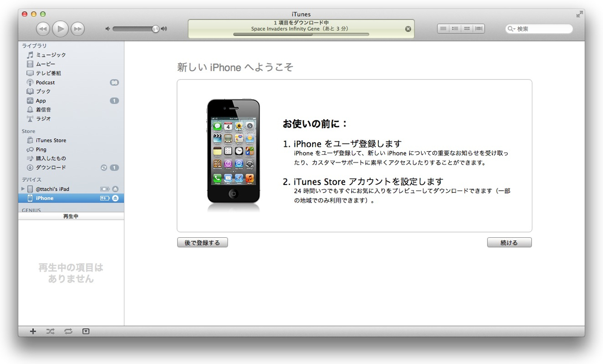The height and width of the screenshot is (364, 603).
Task: Click the 後で登録する (Register Later) button
Action: pos(202,243)
